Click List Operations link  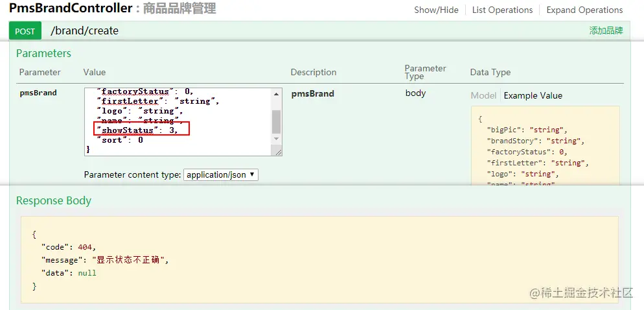point(502,10)
